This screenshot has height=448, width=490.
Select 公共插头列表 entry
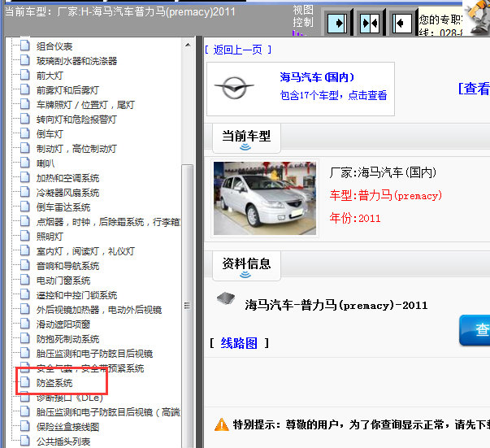(63, 441)
